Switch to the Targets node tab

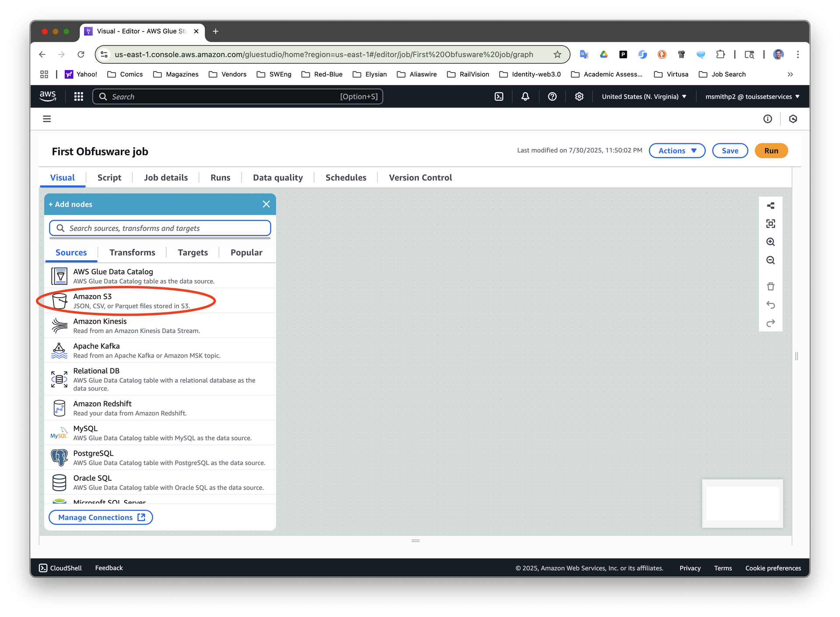(x=193, y=252)
